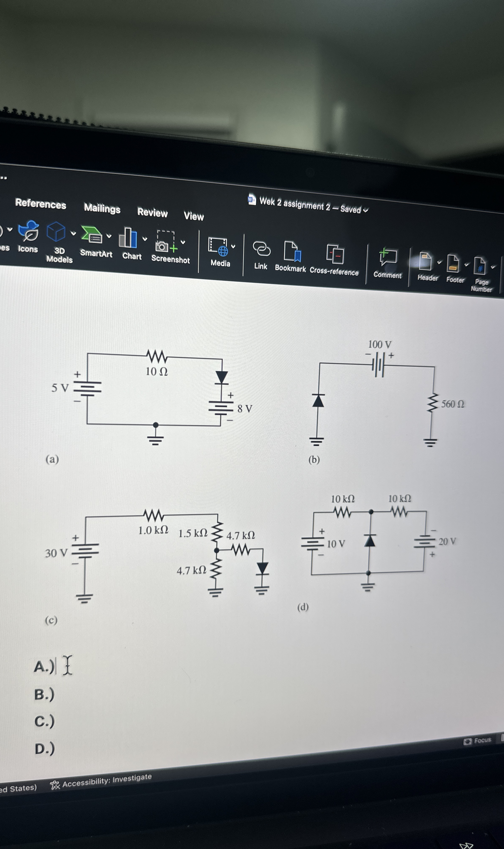Open the Review ribbon tab
Screen dimensions: 504x849
(x=152, y=213)
